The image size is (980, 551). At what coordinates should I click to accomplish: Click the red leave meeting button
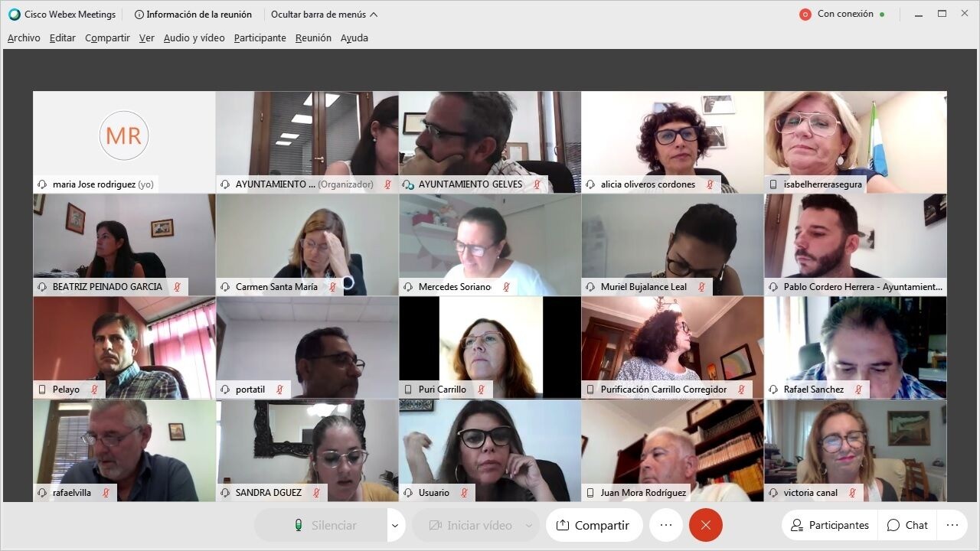705,525
